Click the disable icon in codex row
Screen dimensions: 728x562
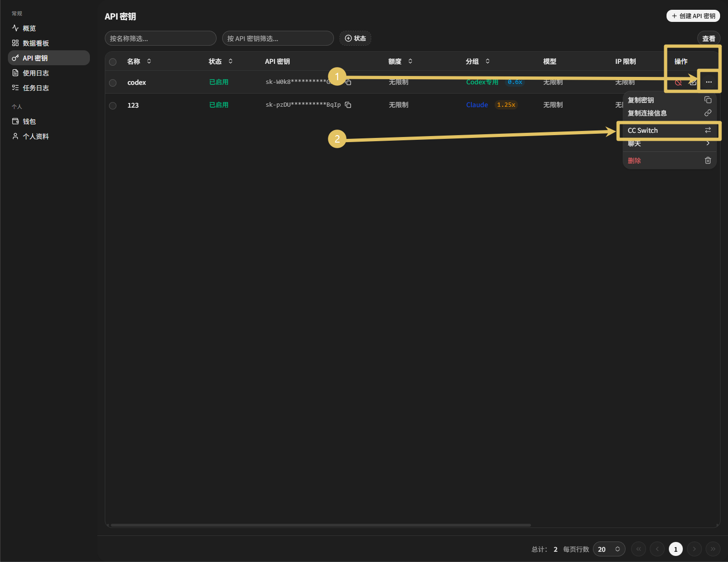point(678,82)
